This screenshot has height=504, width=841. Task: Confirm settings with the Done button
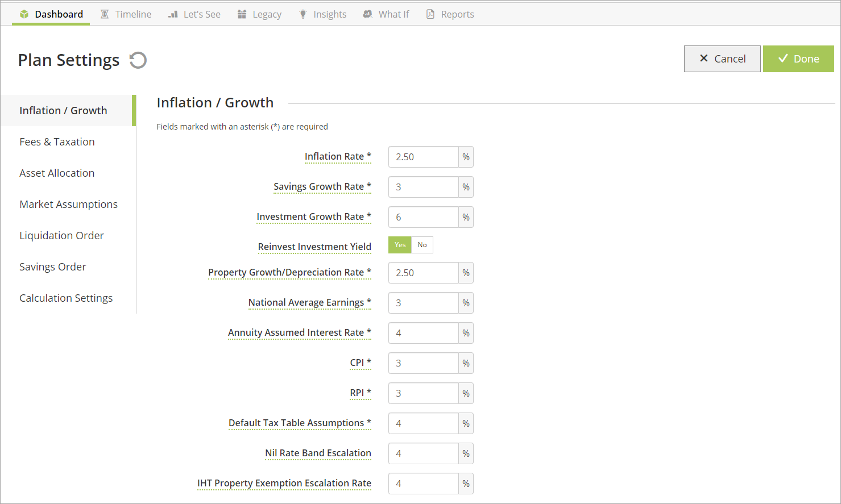(798, 59)
